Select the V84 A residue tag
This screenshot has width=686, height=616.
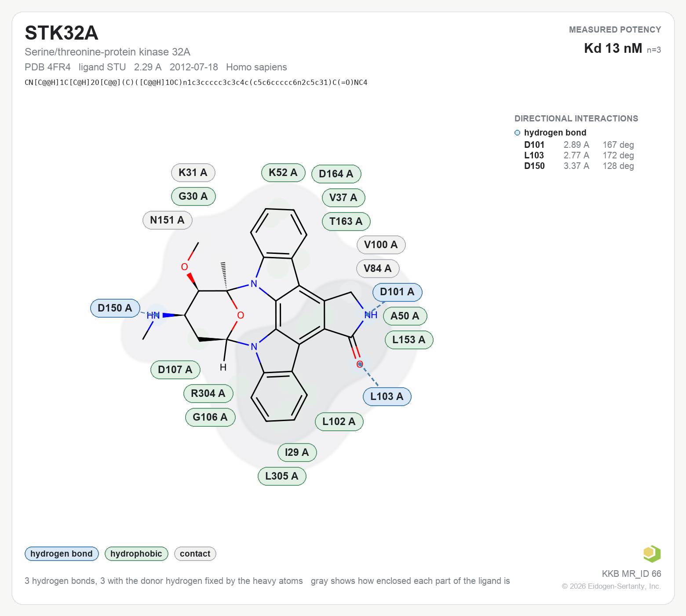[378, 268]
